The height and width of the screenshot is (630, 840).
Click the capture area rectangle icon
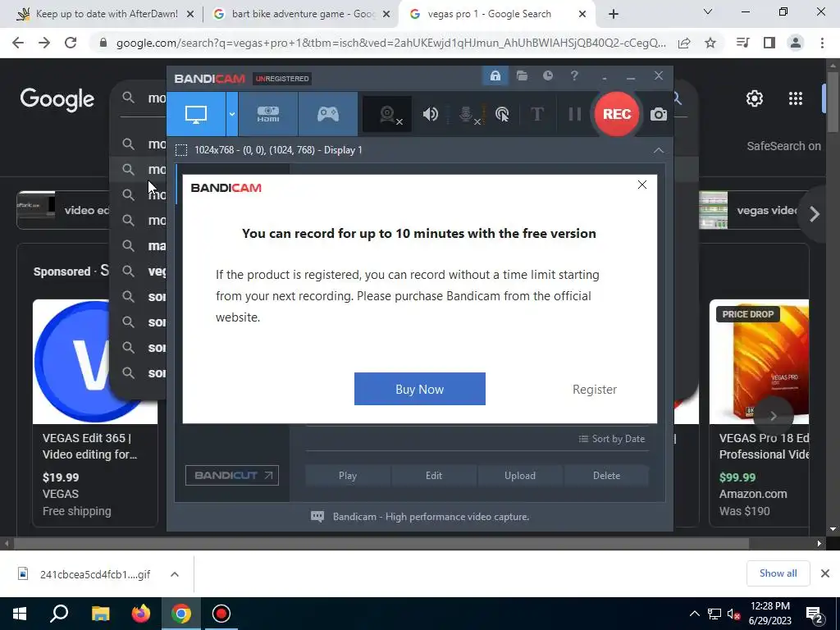click(x=181, y=150)
